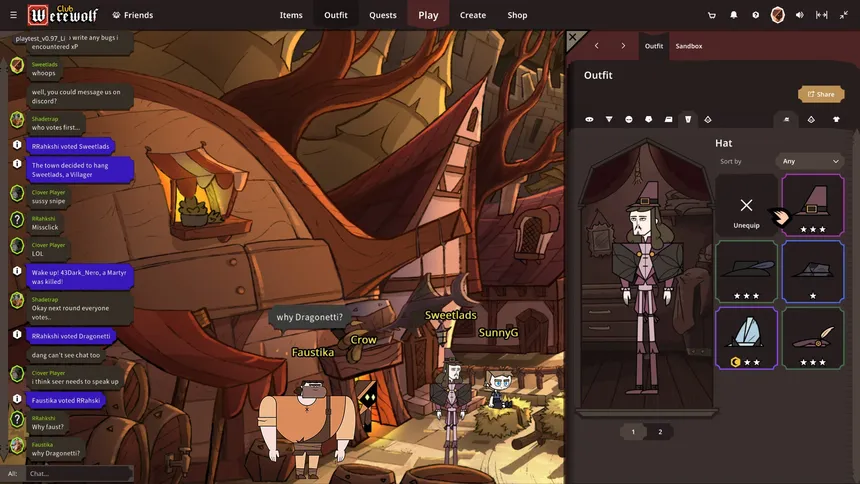Click RRahkshi's question avatar beside 'Missclick'

click(17, 220)
